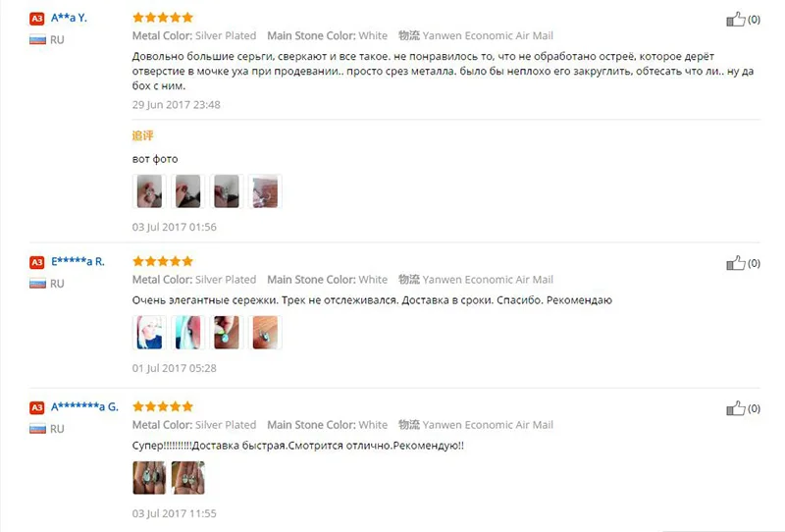Viewport: 785px width, 532px height.
Task: Click A3 badge next to E*****a R.
Action: 37,262
